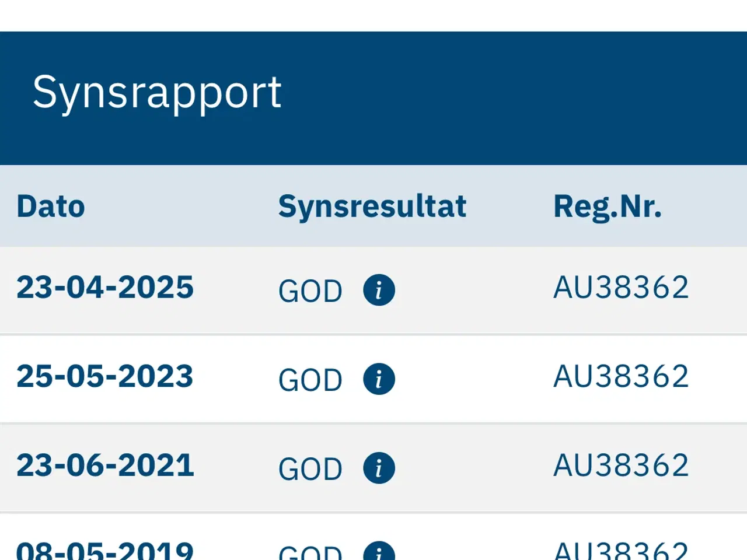Click the Reg.Nr. column header
This screenshot has height=560, width=747.
coord(608,206)
